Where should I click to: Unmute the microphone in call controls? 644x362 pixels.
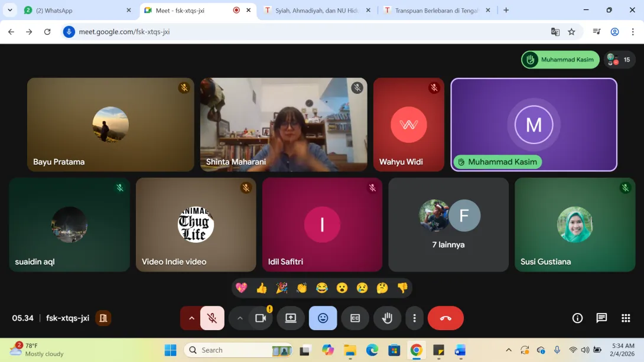tap(212, 318)
